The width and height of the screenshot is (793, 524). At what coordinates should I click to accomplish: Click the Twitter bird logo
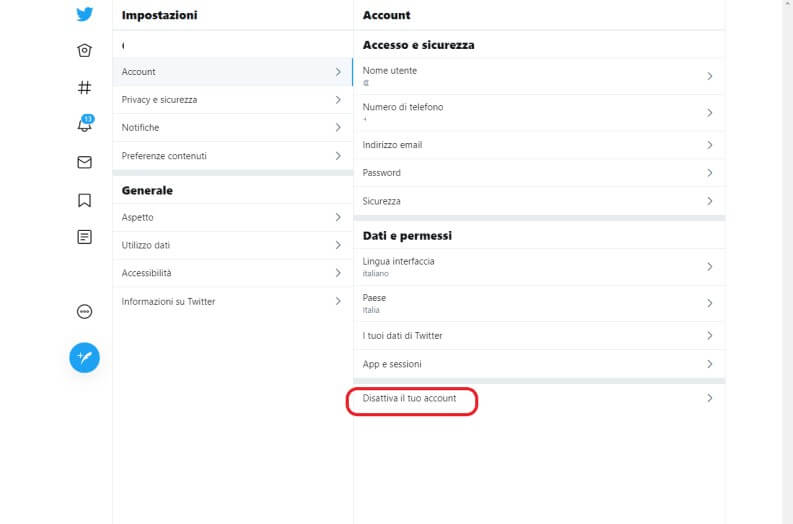click(x=84, y=14)
